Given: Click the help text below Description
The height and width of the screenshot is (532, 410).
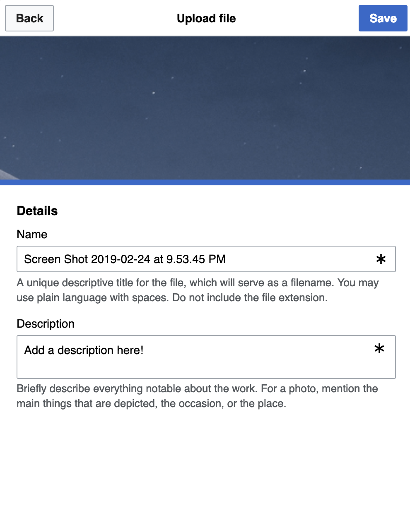Looking at the screenshot, I should point(197,396).
